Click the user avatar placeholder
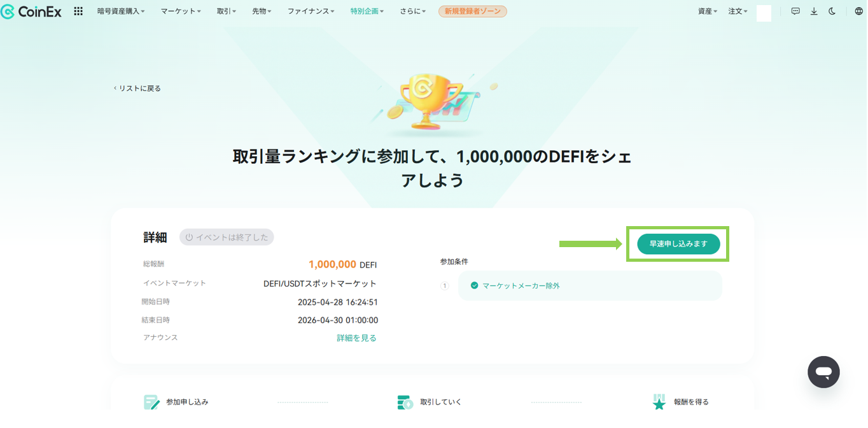The height and width of the screenshot is (428, 868). pos(764,13)
